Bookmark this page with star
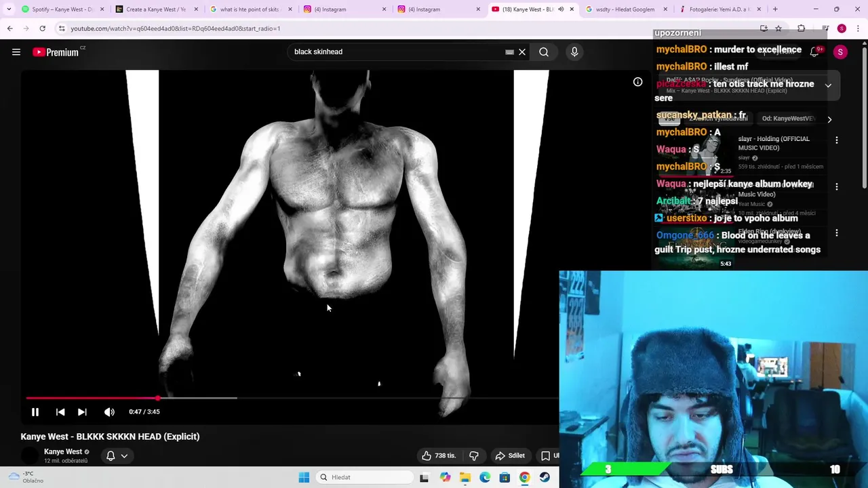This screenshot has width=868, height=488. (x=778, y=28)
